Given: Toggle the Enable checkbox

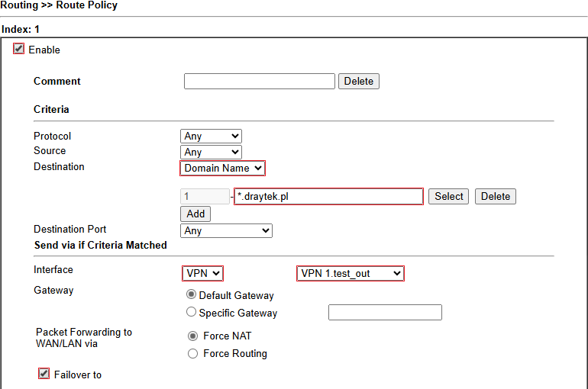Looking at the screenshot, I should (18, 49).
